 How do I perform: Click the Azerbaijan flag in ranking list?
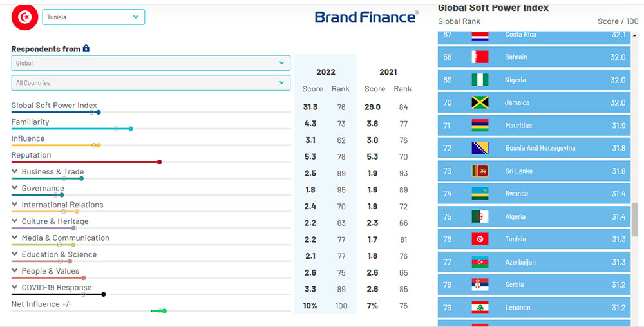point(480,262)
